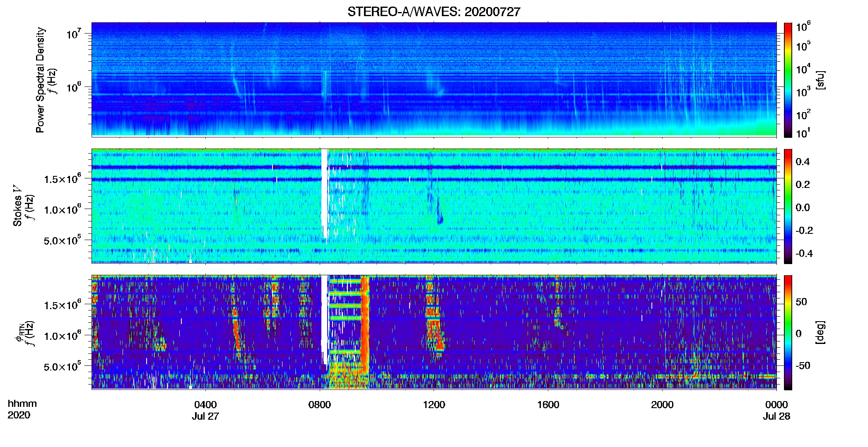Click the 1.0×10^6 tick of the φ RTN panel
This screenshot has width=868, height=447.
[62, 336]
